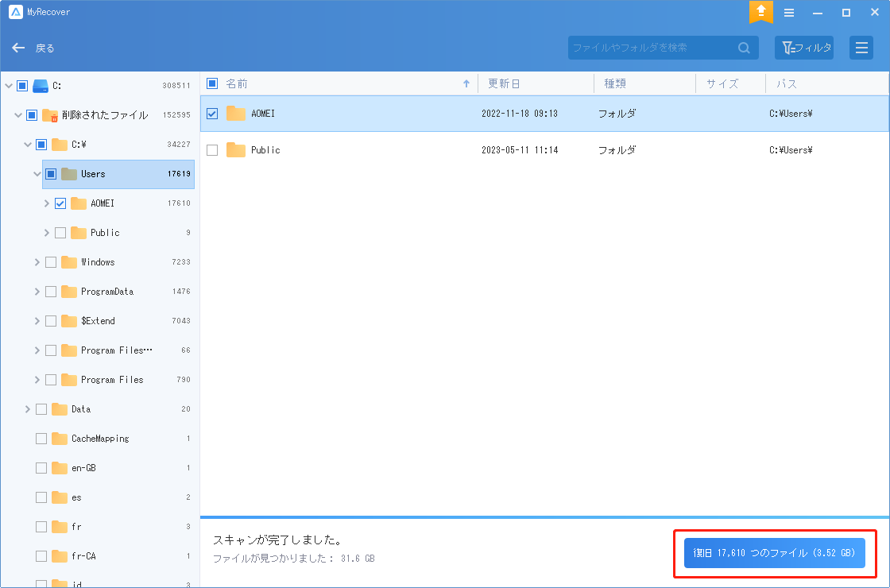Toggle the Users folder checkbox in tree

pos(51,174)
